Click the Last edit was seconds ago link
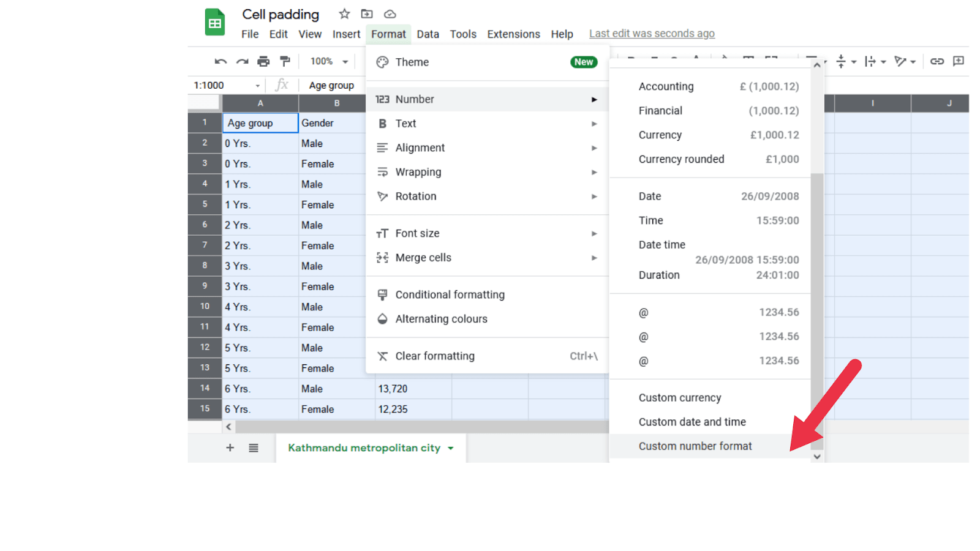 click(651, 33)
